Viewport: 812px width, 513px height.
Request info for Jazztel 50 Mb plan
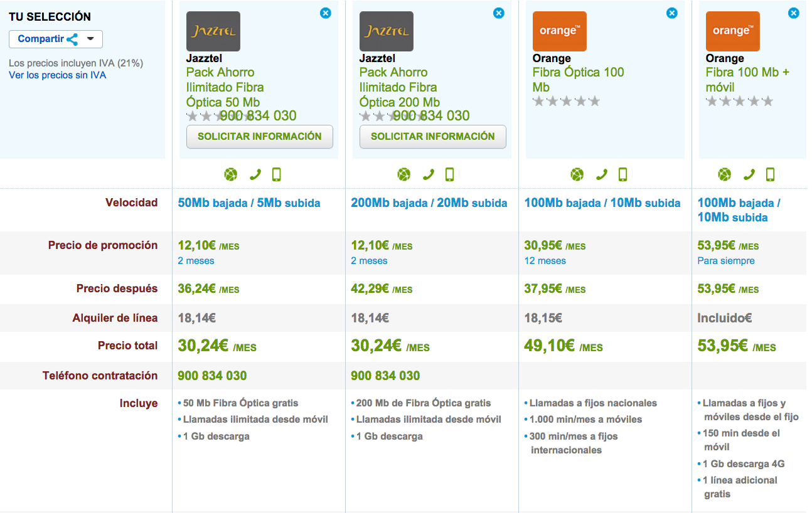pyautogui.click(x=260, y=137)
